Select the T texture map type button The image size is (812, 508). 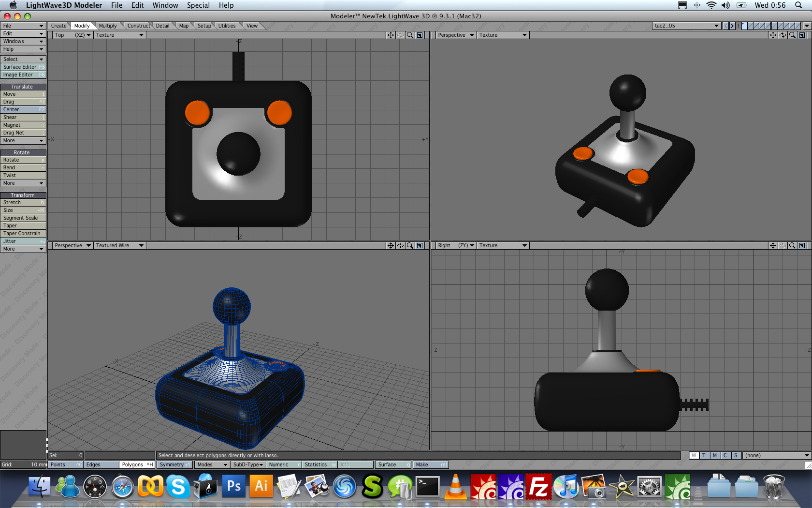coord(704,455)
